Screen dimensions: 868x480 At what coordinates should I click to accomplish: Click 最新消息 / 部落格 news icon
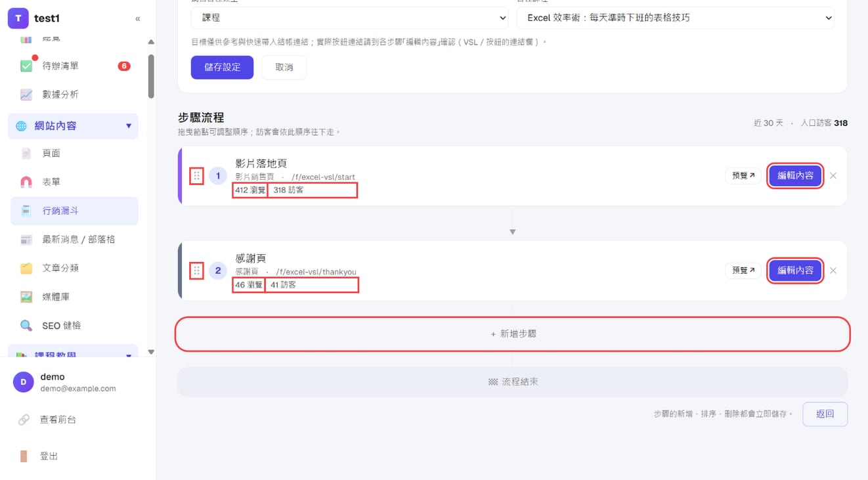coord(26,240)
